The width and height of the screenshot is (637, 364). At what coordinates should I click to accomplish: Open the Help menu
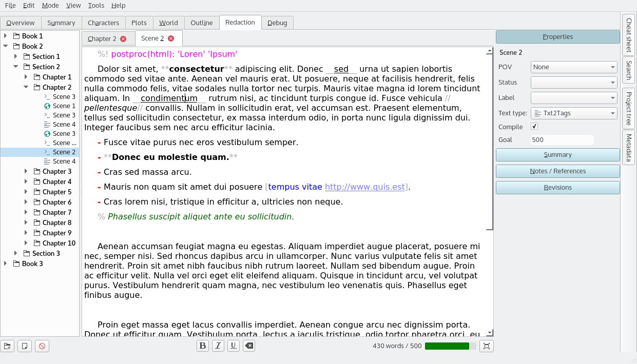point(118,6)
